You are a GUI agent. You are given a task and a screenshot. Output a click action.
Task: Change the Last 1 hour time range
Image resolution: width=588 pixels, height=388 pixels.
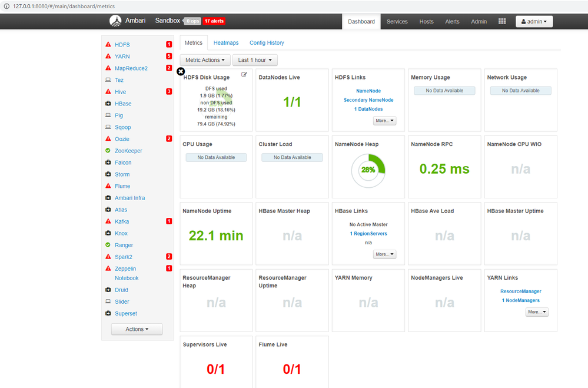[255, 60]
